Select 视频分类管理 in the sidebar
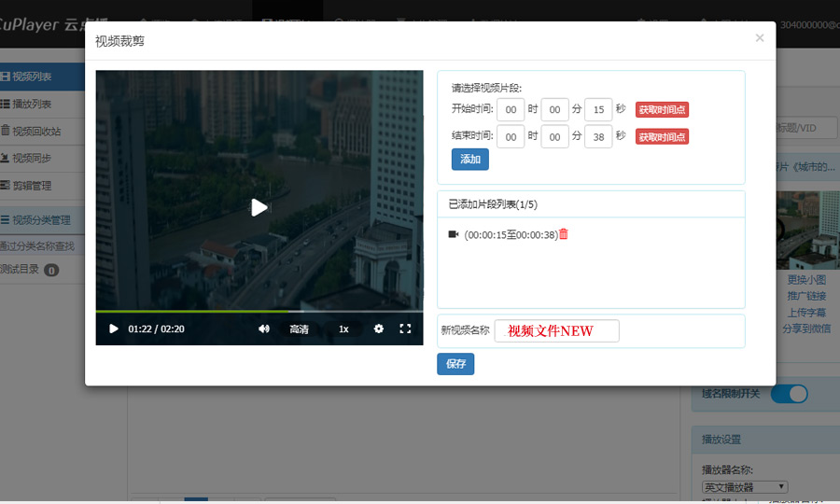The width and height of the screenshot is (840, 504). (x=42, y=220)
